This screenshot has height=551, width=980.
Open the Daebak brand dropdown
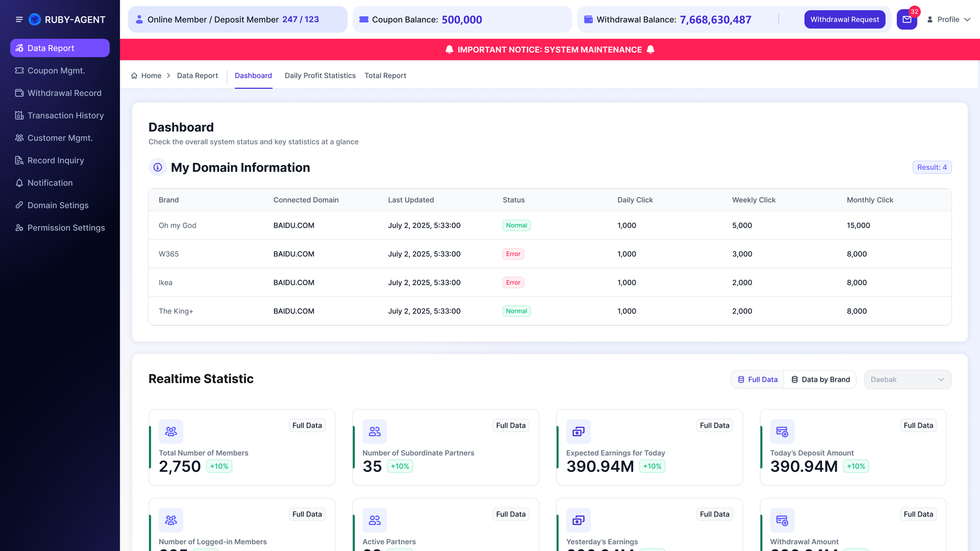908,379
